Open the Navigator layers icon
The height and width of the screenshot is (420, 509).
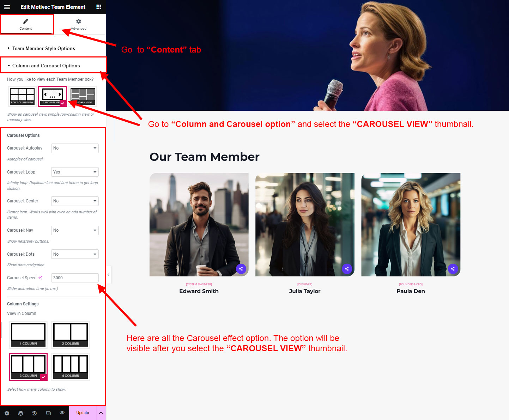[x=21, y=413]
